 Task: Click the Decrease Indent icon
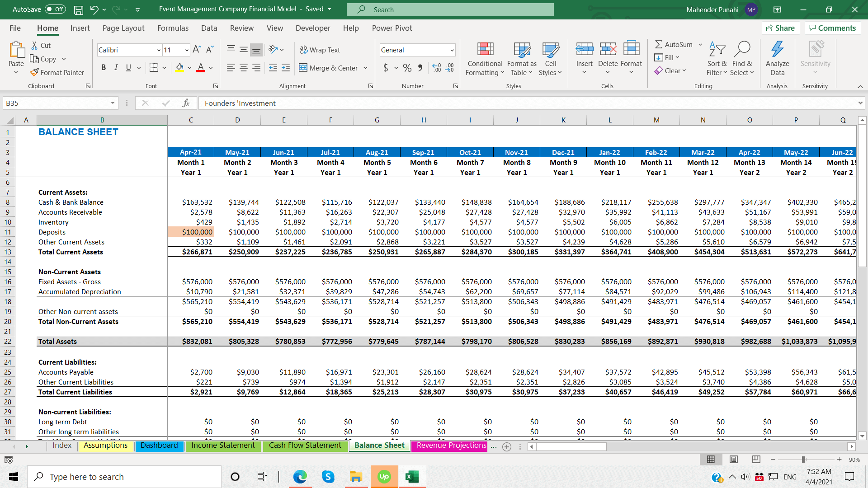coord(273,68)
